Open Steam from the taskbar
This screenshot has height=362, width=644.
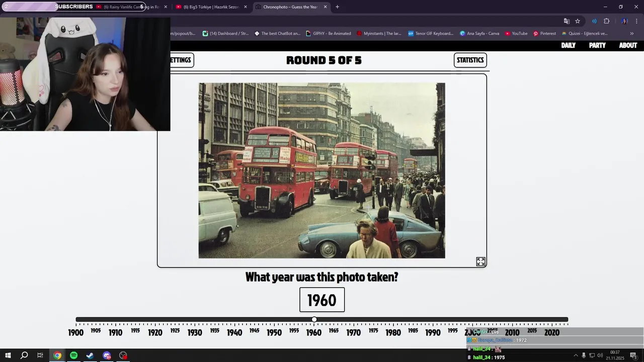pyautogui.click(x=90, y=355)
